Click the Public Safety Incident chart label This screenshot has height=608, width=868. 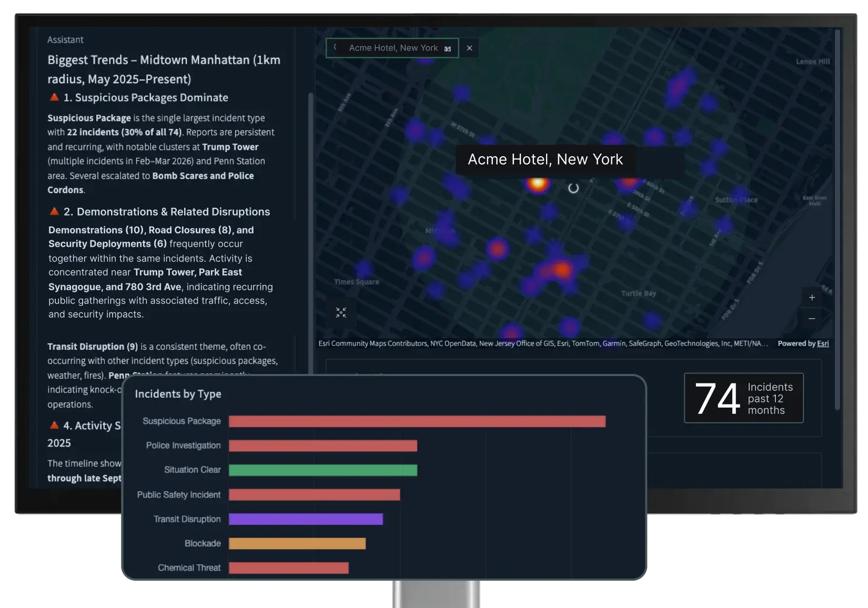(x=179, y=495)
